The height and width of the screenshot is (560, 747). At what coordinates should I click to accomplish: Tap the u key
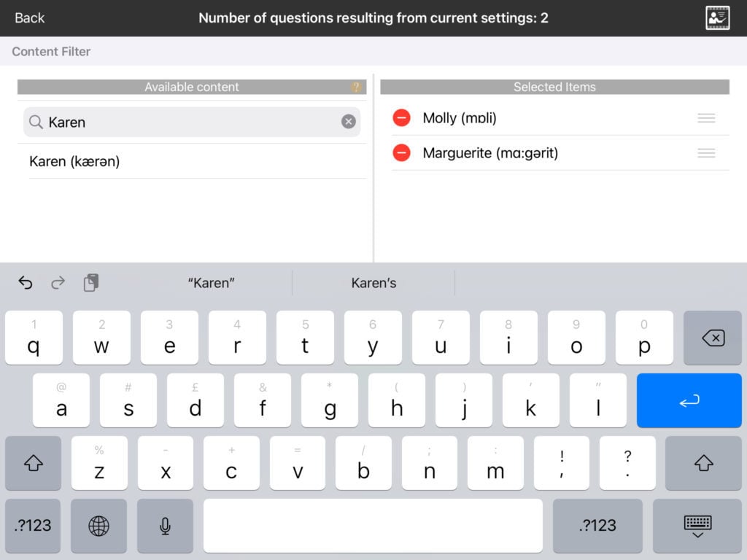click(441, 338)
